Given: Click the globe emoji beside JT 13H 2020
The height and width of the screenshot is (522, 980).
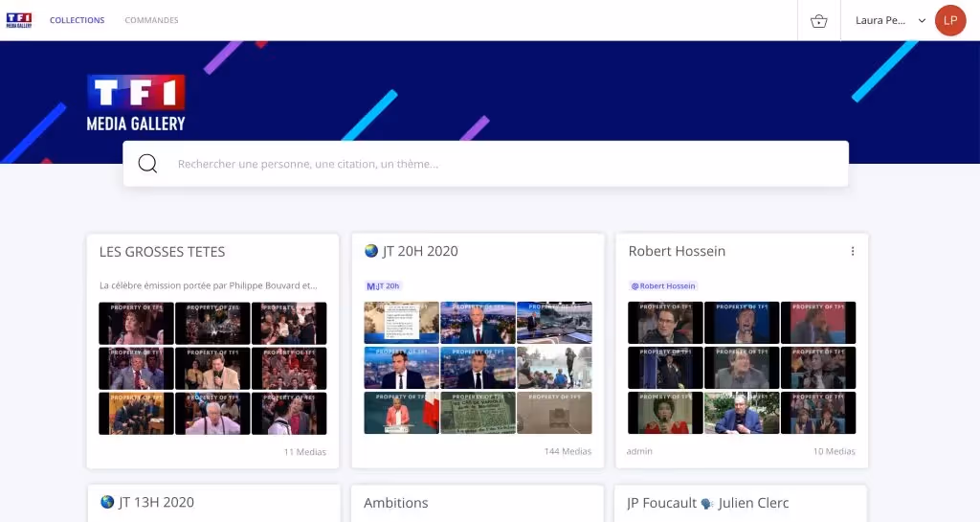Looking at the screenshot, I should 107,502.
